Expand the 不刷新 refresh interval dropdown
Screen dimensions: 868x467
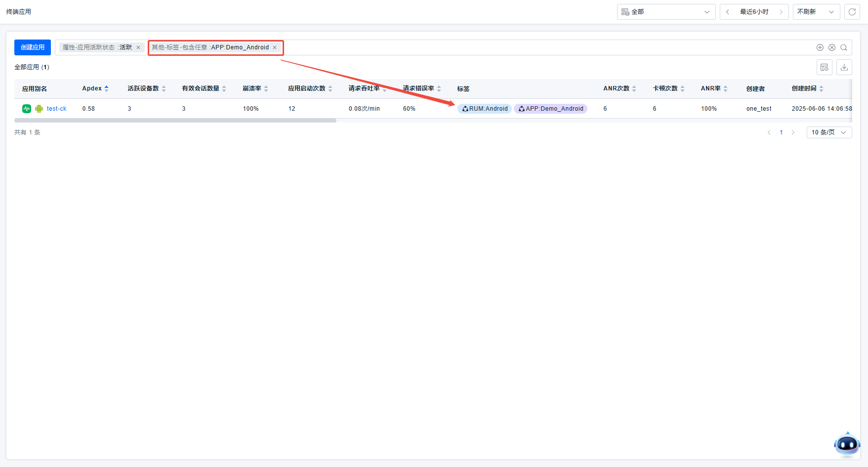pos(816,12)
